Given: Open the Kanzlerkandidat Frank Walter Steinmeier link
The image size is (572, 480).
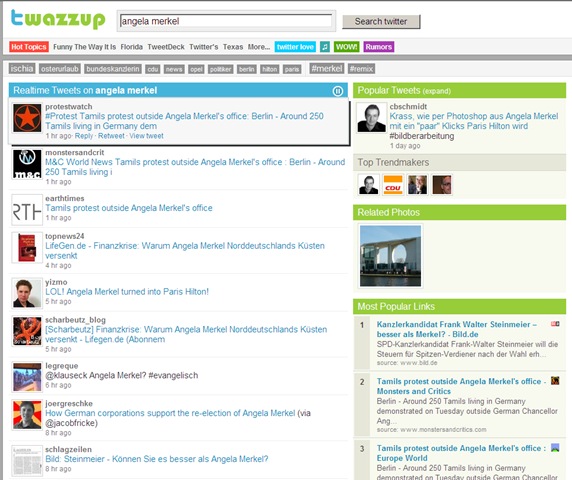Looking at the screenshot, I should tap(456, 329).
